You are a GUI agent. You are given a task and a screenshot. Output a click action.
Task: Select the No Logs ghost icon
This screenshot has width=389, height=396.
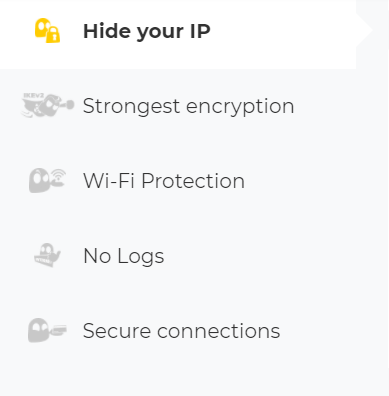click(47, 255)
